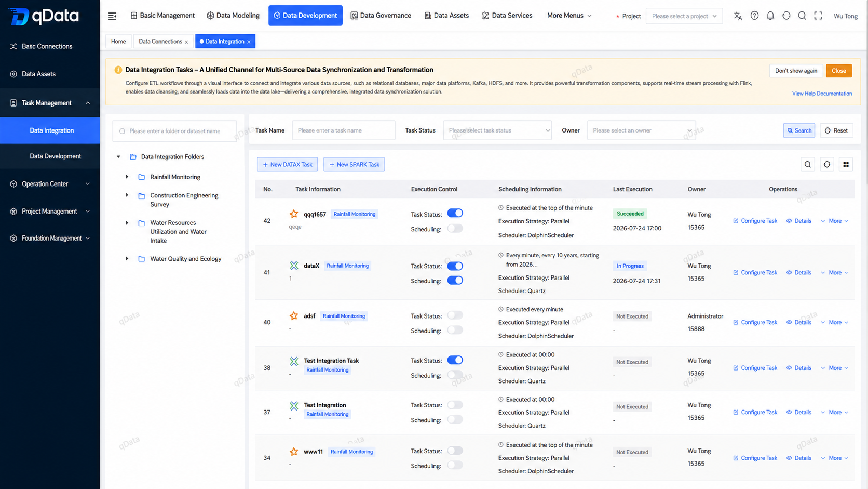Toggle Scheduling switch for dataX
The width and height of the screenshot is (868, 489).
(455, 280)
